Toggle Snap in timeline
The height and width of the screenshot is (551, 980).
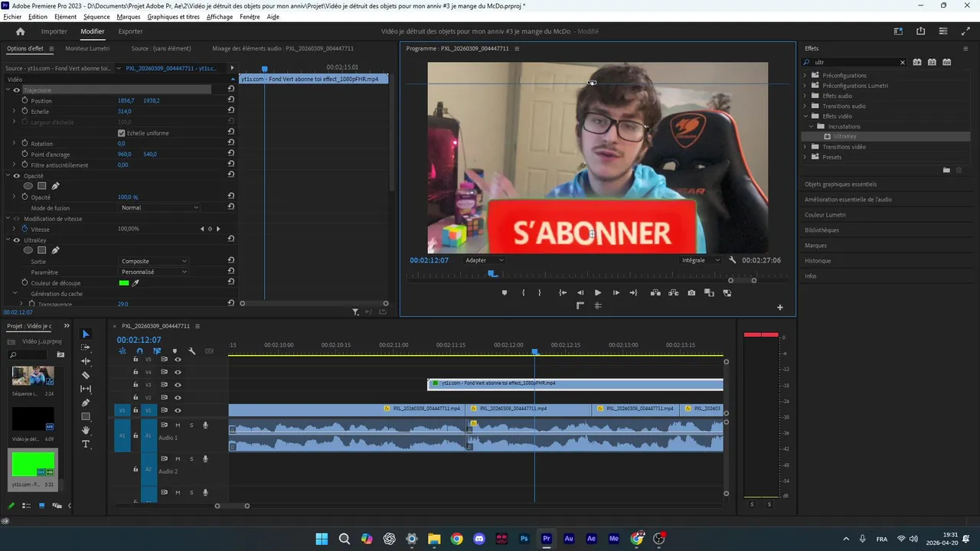click(x=139, y=351)
